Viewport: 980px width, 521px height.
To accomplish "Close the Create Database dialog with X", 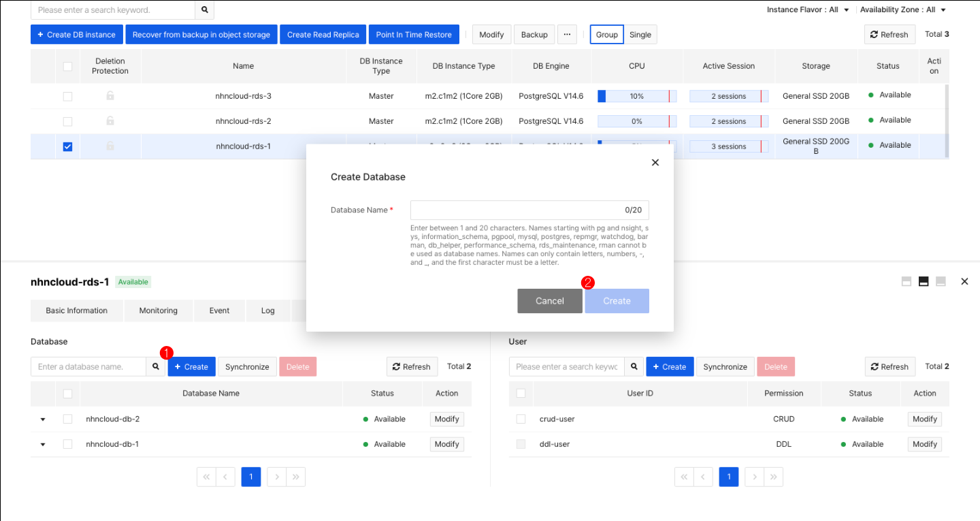I will coord(655,162).
